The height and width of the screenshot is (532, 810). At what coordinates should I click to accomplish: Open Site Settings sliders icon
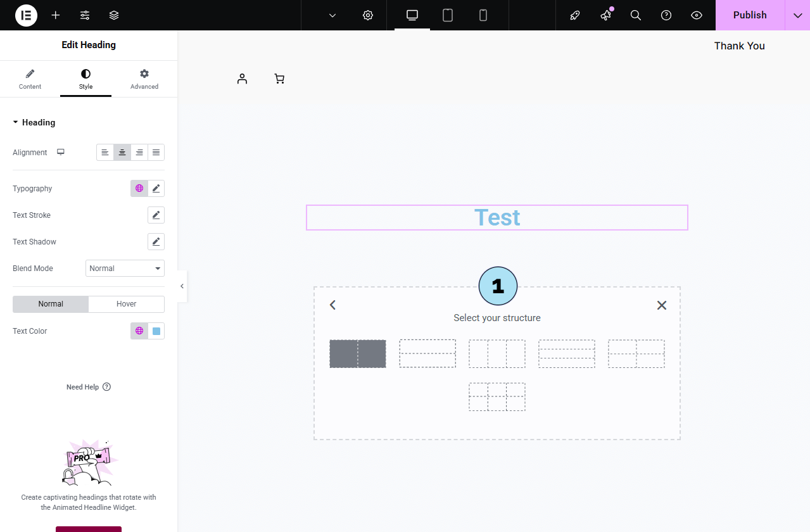pos(85,15)
